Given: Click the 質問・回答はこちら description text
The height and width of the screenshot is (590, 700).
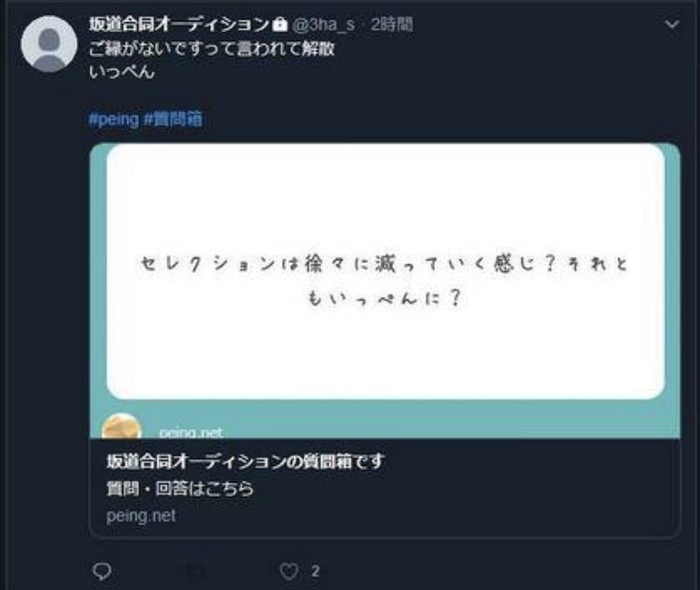Looking at the screenshot, I should [180, 488].
